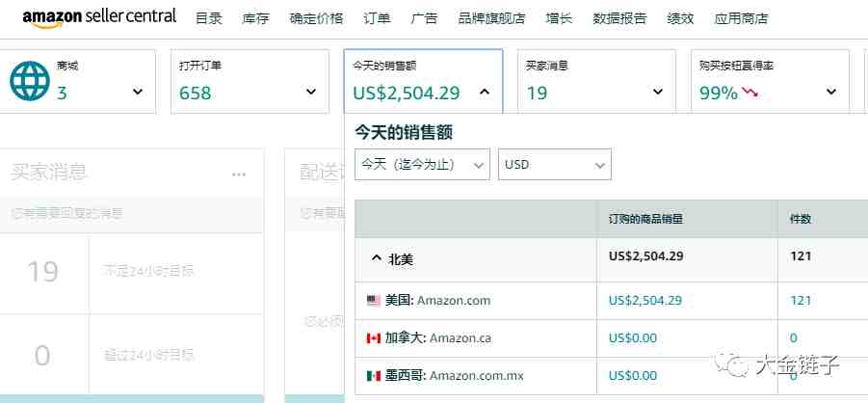Open the 今天 (迄今为止) date range dropdown

click(422, 164)
